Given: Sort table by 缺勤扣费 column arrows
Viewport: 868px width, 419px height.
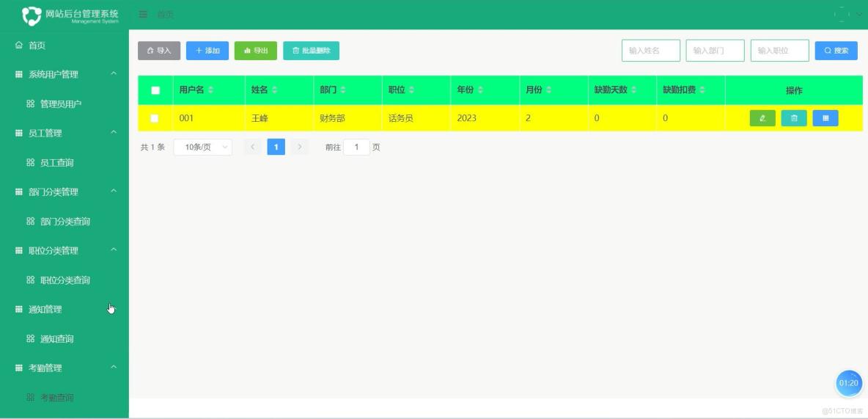Looking at the screenshot, I should pos(702,90).
